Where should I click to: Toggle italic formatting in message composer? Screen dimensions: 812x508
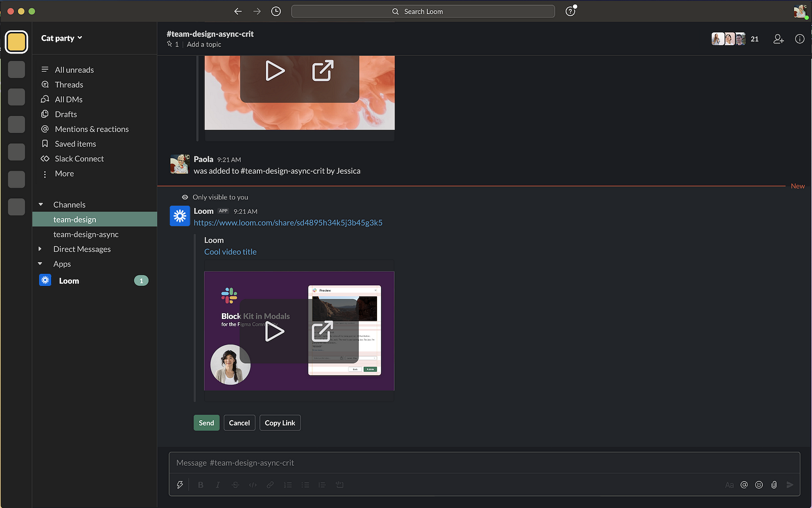[x=218, y=485]
